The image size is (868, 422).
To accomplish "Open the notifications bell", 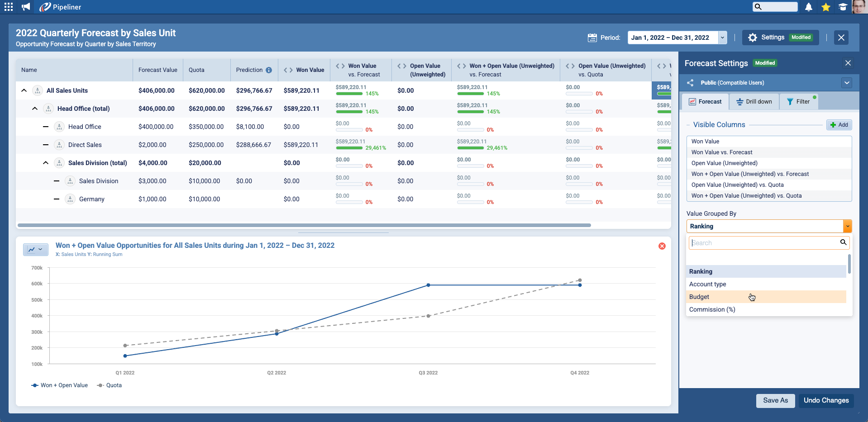I will click(x=809, y=7).
